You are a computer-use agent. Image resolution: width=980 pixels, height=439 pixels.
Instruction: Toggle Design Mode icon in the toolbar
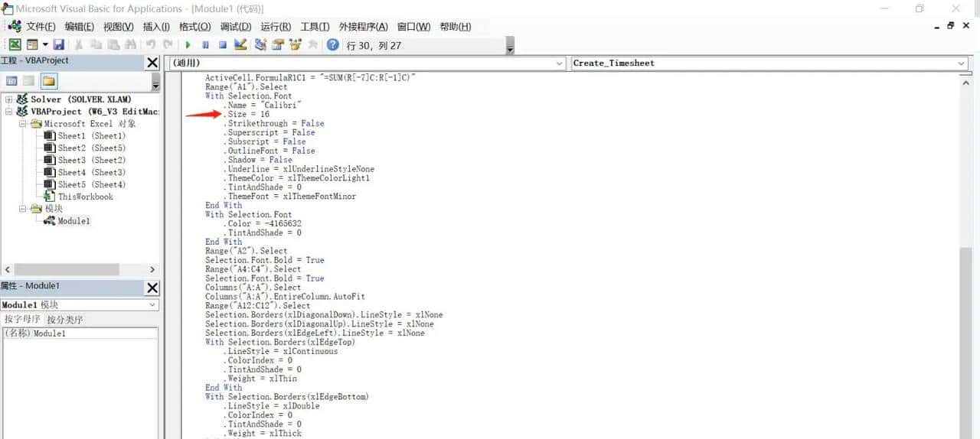(x=240, y=45)
